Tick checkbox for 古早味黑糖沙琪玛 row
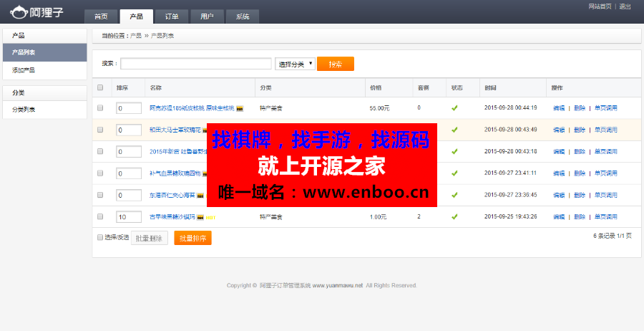 [x=100, y=216]
